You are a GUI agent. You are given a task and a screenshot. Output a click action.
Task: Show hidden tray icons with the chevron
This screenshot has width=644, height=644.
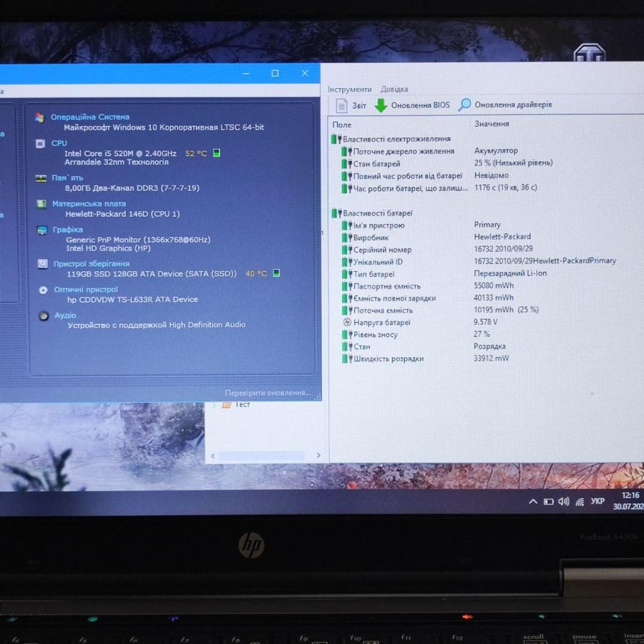[533, 502]
